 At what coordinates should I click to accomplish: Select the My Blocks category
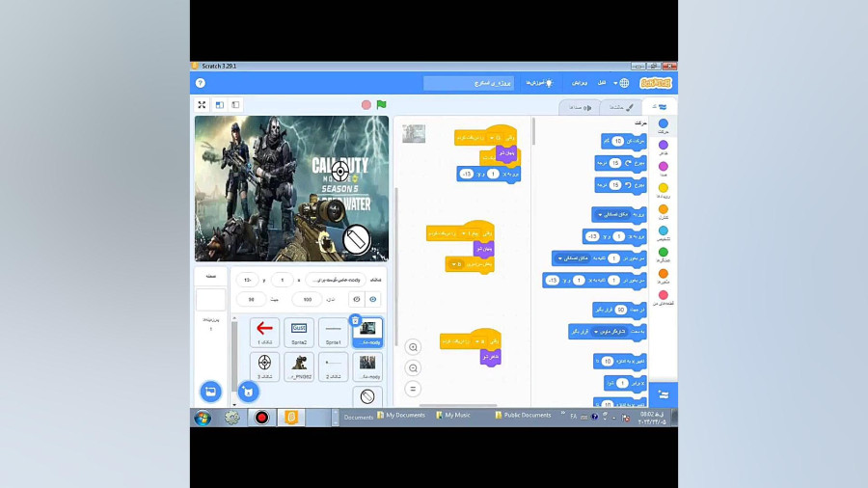664,298
